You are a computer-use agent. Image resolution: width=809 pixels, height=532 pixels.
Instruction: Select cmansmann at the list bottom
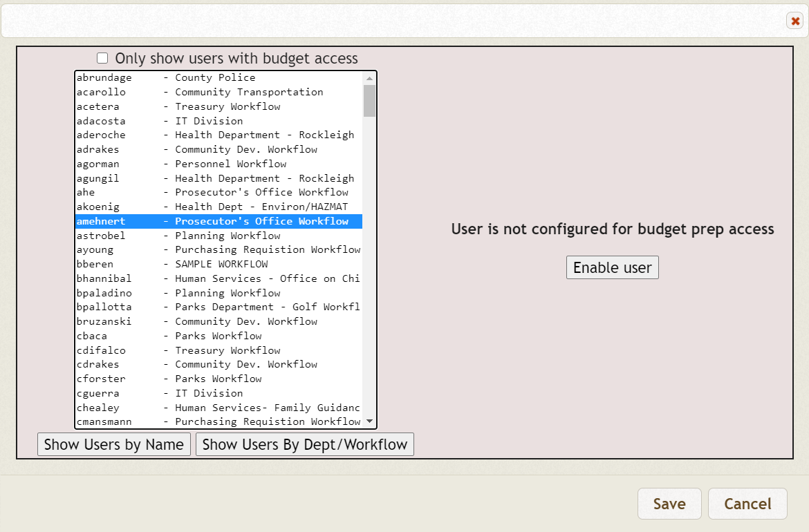click(173, 421)
